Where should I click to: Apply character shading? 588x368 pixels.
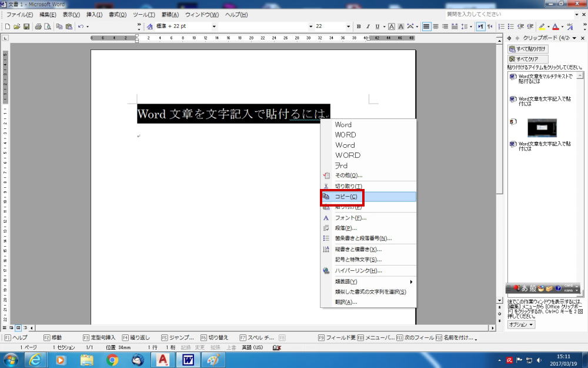(x=401, y=26)
